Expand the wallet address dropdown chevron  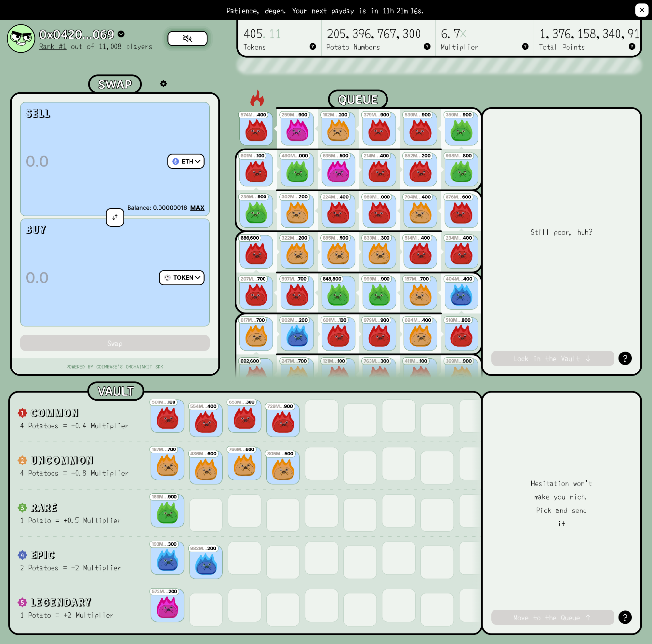pos(121,34)
